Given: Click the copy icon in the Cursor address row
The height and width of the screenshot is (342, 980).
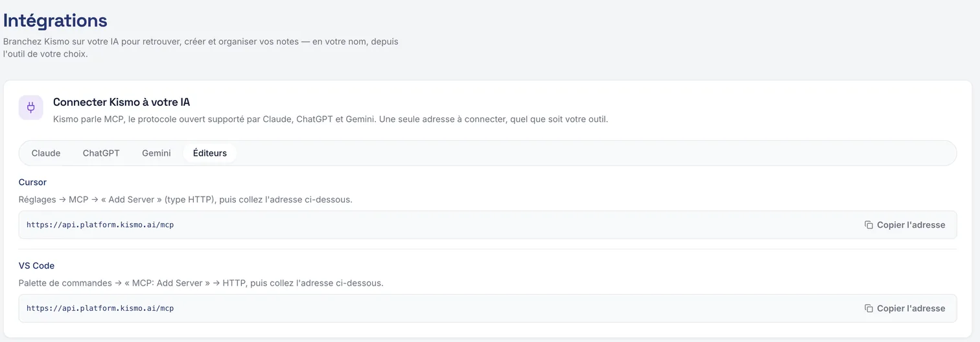Looking at the screenshot, I should point(869,225).
